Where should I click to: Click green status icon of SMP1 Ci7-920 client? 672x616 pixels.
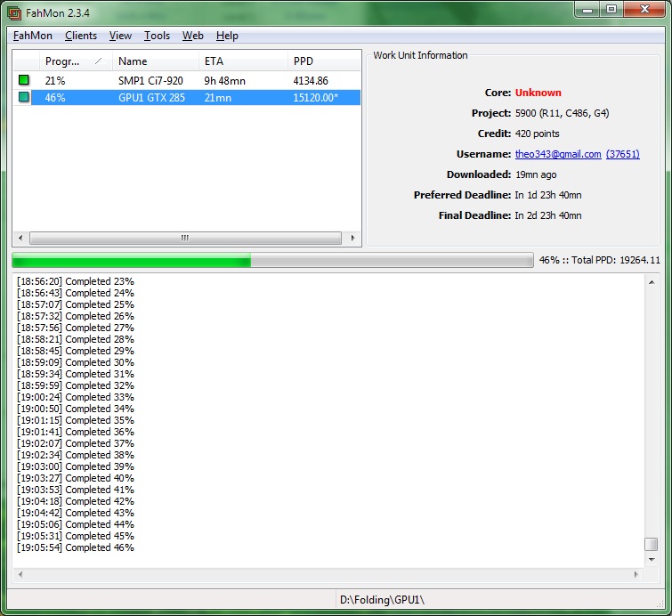(24, 80)
